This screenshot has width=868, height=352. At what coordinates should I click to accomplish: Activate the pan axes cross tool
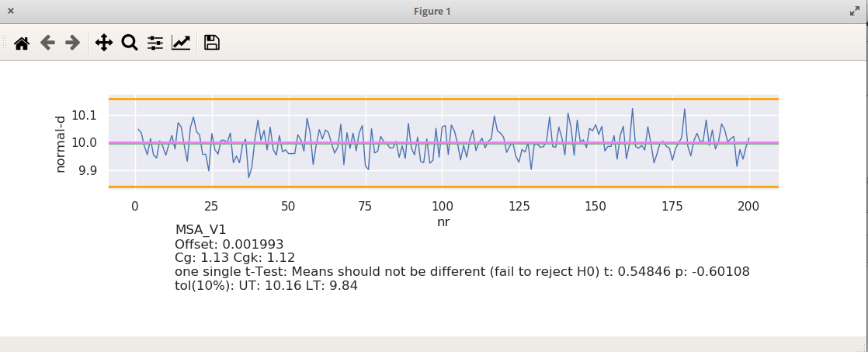(x=104, y=43)
